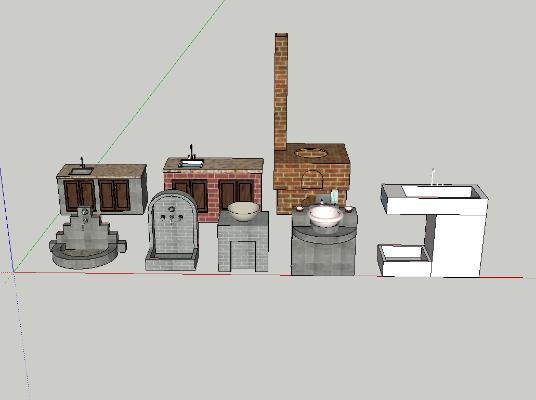This screenshot has height=400, width=536.
Task: Select the white round basin sink
Action: pos(325,216)
